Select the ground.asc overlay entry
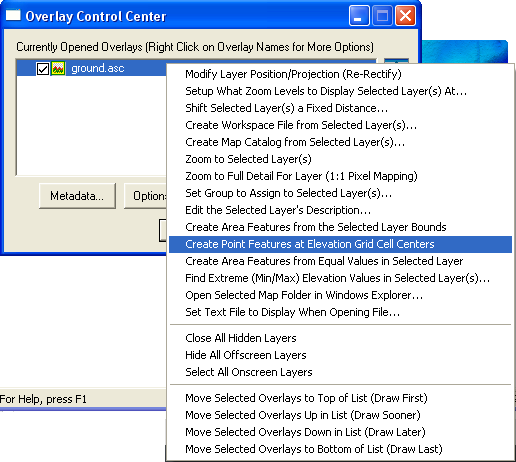 (x=97, y=69)
